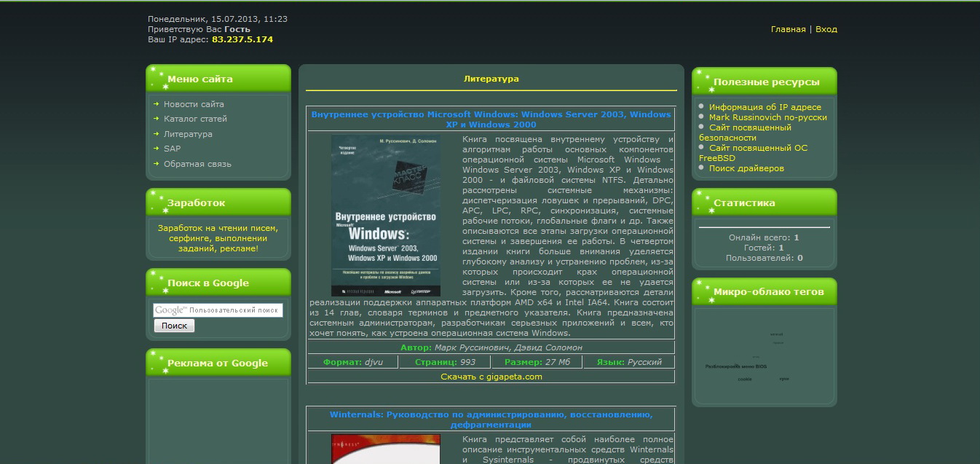980x464 pixels.
Task: Click the Онлайн всего: 1 statistic
Action: point(764,237)
